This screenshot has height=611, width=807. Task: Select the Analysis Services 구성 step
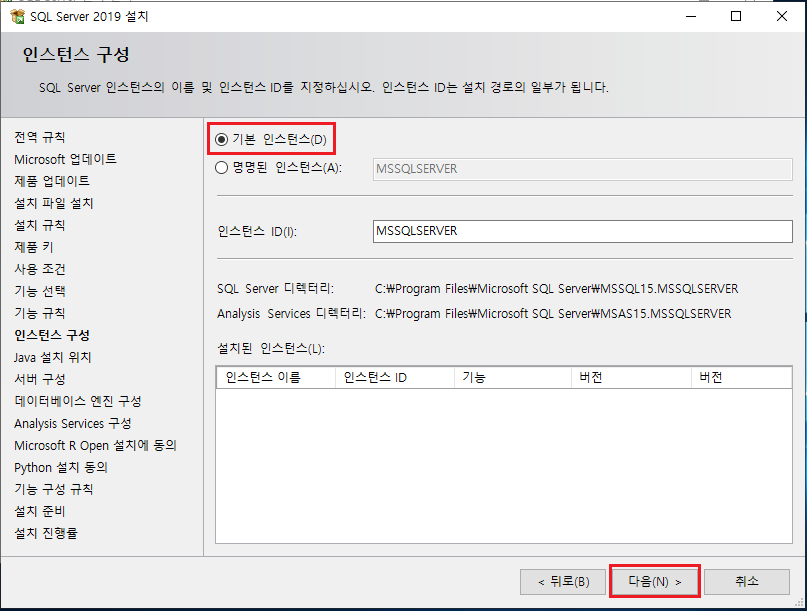click(x=73, y=423)
